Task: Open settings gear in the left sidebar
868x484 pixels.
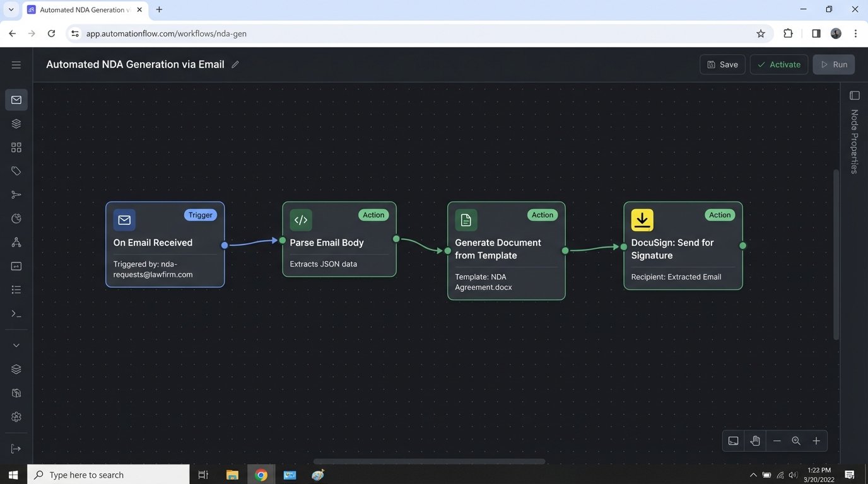Action: coord(16,417)
